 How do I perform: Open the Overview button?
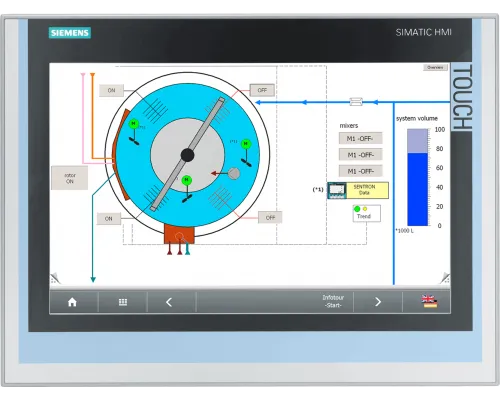pyautogui.click(x=435, y=67)
